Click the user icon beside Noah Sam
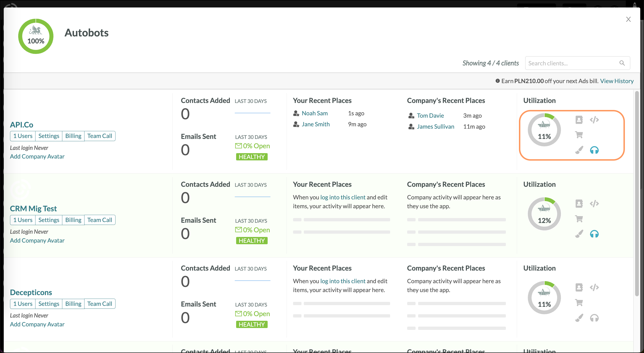 pyautogui.click(x=296, y=113)
